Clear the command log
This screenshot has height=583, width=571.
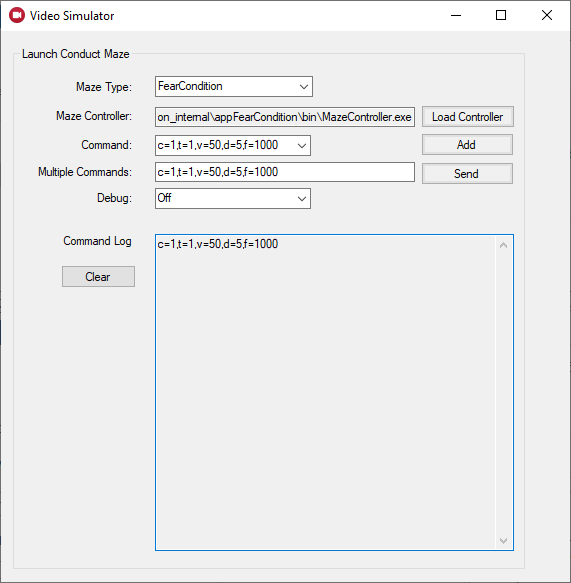pyautogui.click(x=98, y=276)
